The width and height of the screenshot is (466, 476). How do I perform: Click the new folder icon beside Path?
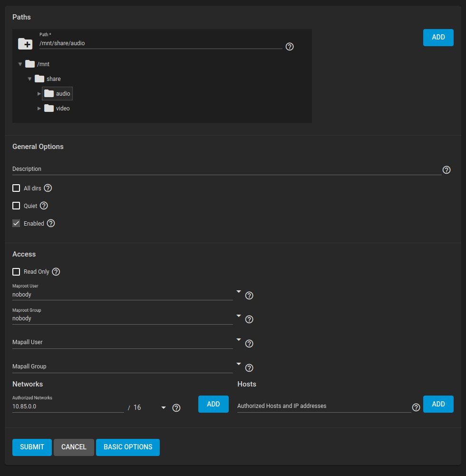(25, 44)
